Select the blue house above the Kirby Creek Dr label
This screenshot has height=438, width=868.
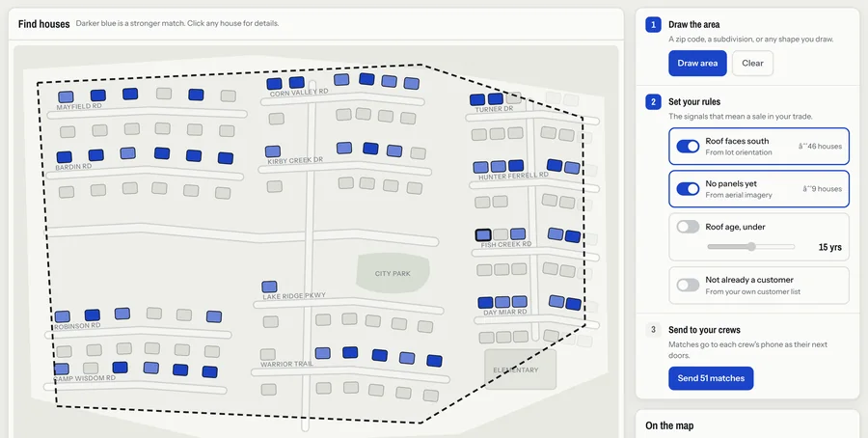272,151
